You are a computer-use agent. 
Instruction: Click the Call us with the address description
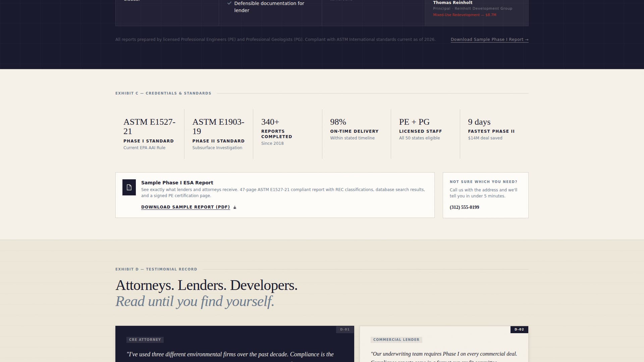[483, 193]
